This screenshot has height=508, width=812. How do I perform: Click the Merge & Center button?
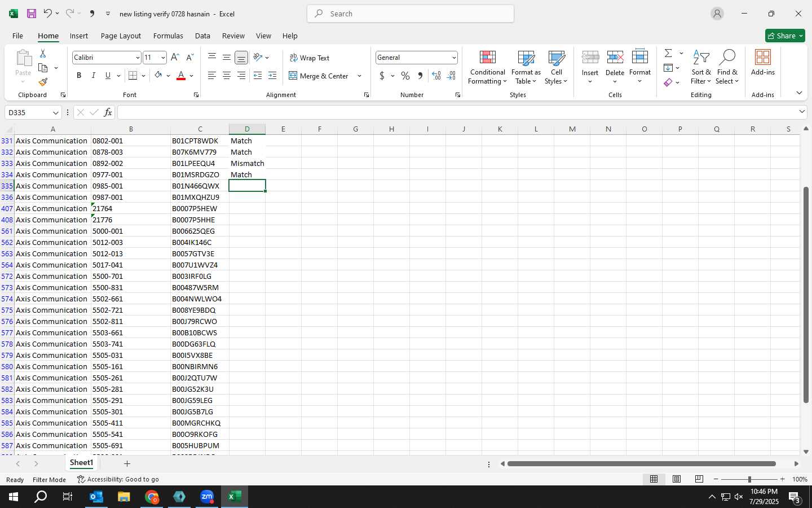click(x=319, y=76)
